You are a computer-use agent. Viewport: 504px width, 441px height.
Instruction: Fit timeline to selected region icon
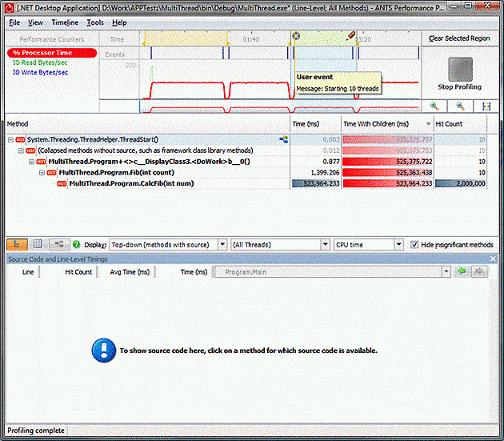click(x=486, y=106)
